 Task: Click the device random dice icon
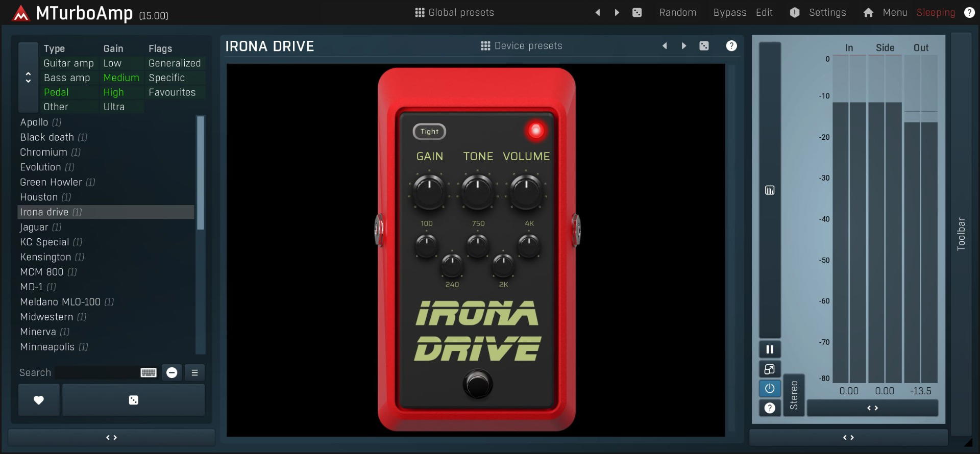point(704,46)
